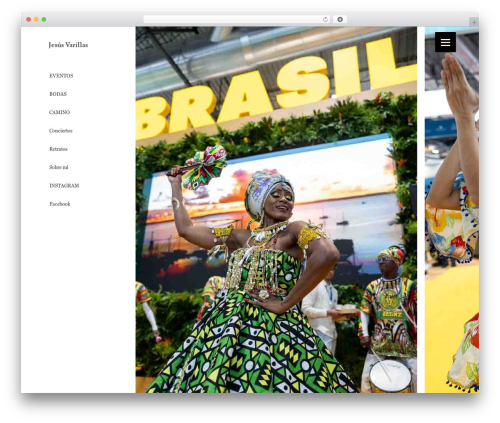Open the CAMINO menu item
This screenshot has width=500, height=423.
tap(59, 112)
